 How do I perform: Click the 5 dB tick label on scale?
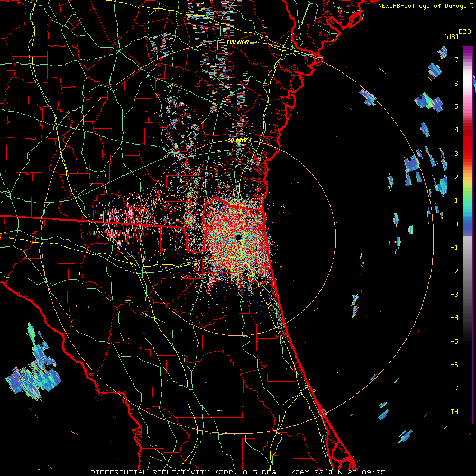click(x=456, y=106)
